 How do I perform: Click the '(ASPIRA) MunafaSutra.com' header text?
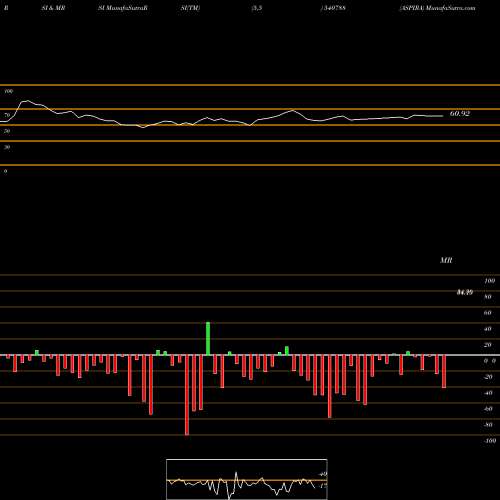click(x=437, y=8)
